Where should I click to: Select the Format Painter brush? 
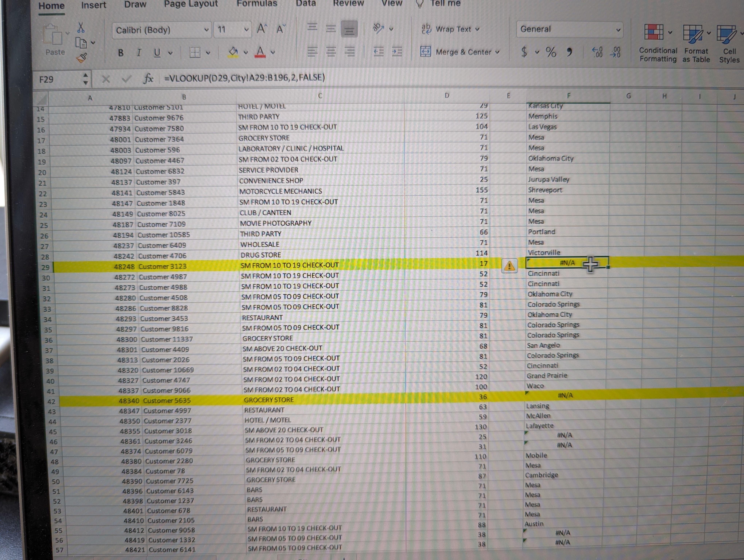click(82, 58)
